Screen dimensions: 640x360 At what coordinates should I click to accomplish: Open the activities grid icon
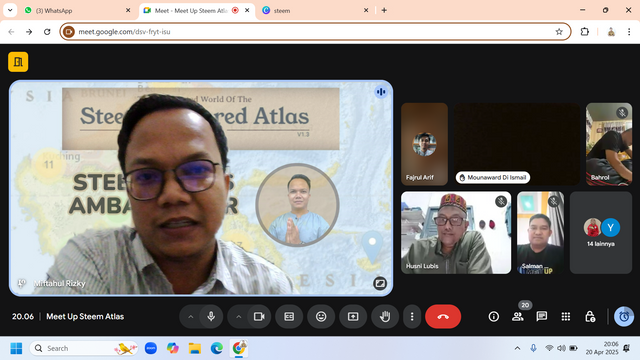coord(566,316)
